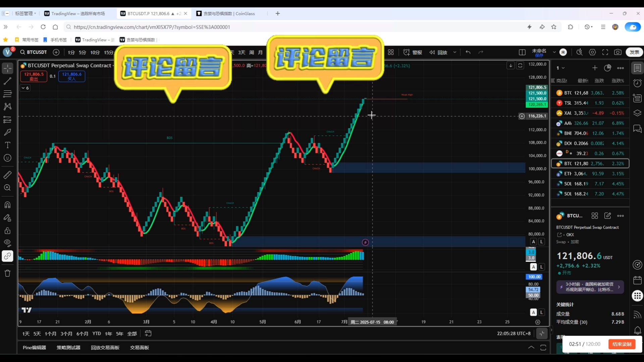Select the crosshair cursor tool

pyautogui.click(x=7, y=68)
